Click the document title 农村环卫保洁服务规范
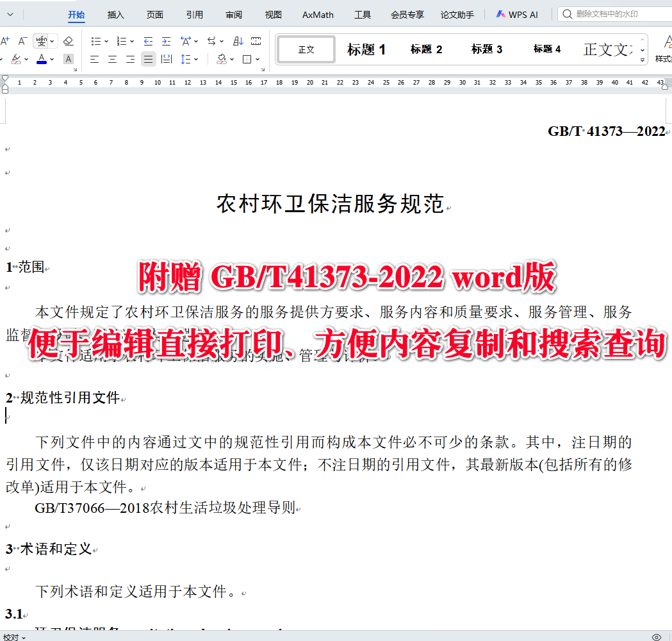Viewport: 672px width, 641px height. click(330, 204)
